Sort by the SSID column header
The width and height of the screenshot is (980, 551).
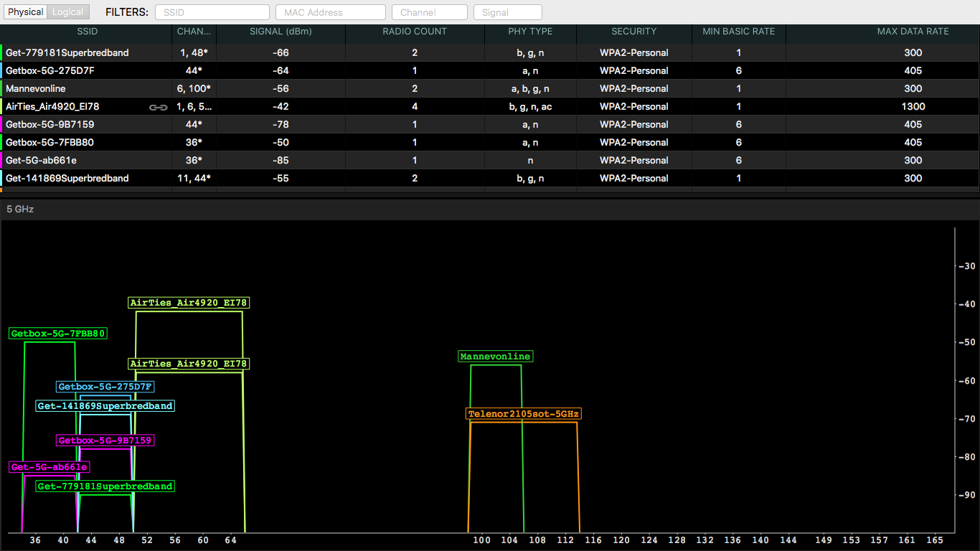coord(88,32)
